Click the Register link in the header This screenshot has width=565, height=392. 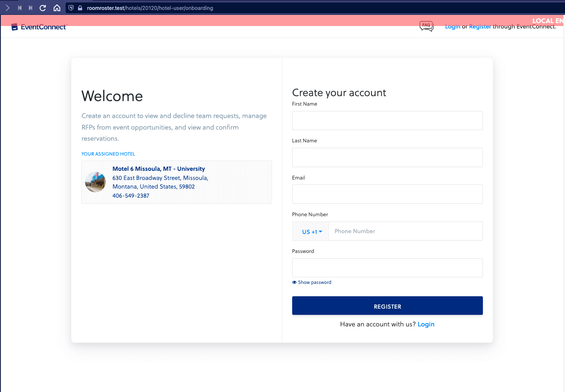click(x=480, y=26)
